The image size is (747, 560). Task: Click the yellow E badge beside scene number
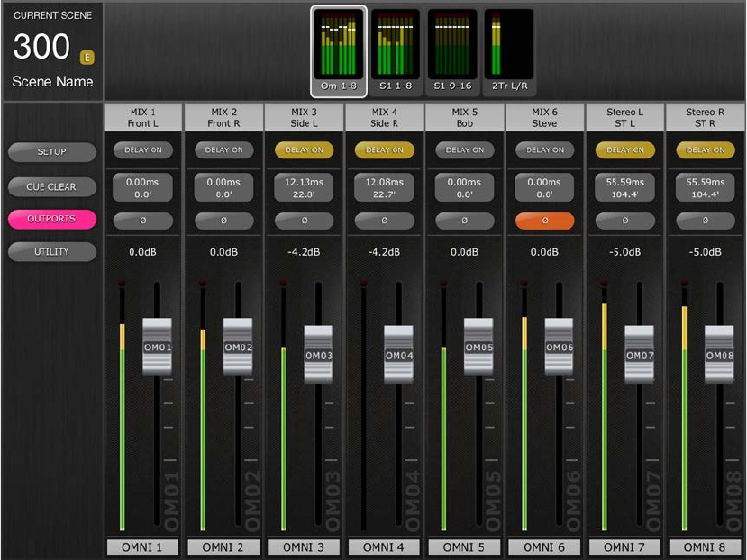tap(87, 58)
